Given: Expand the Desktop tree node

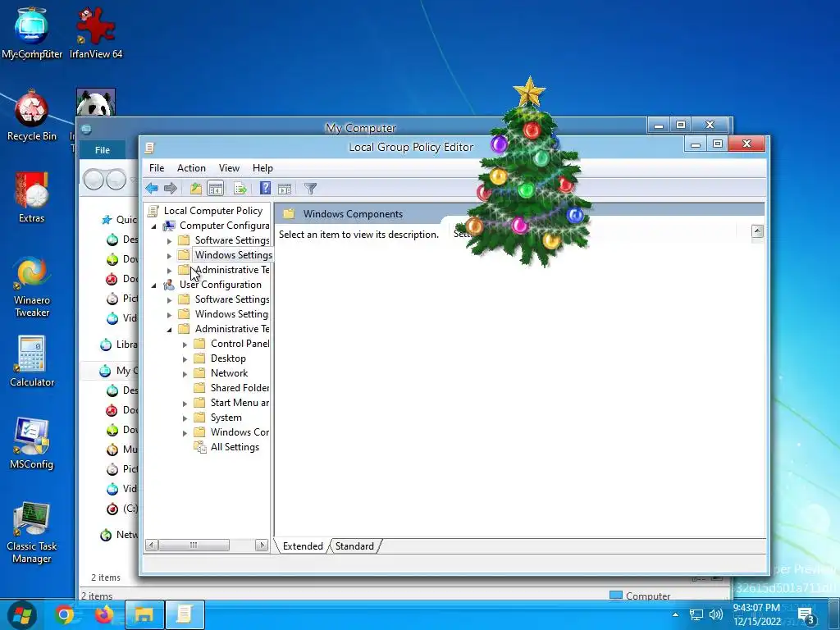Looking at the screenshot, I should click(x=185, y=359).
